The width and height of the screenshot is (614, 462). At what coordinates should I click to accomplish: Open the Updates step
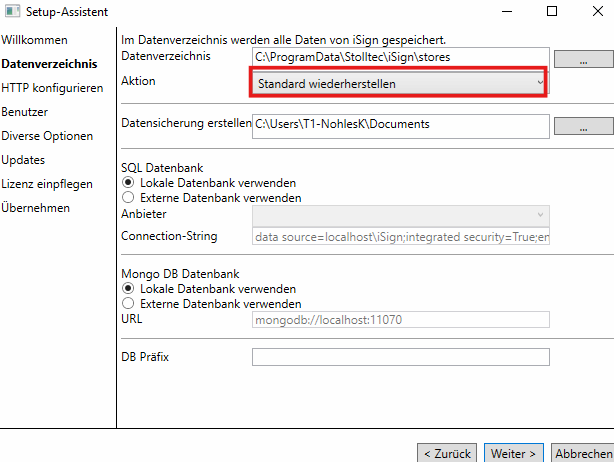(23, 160)
